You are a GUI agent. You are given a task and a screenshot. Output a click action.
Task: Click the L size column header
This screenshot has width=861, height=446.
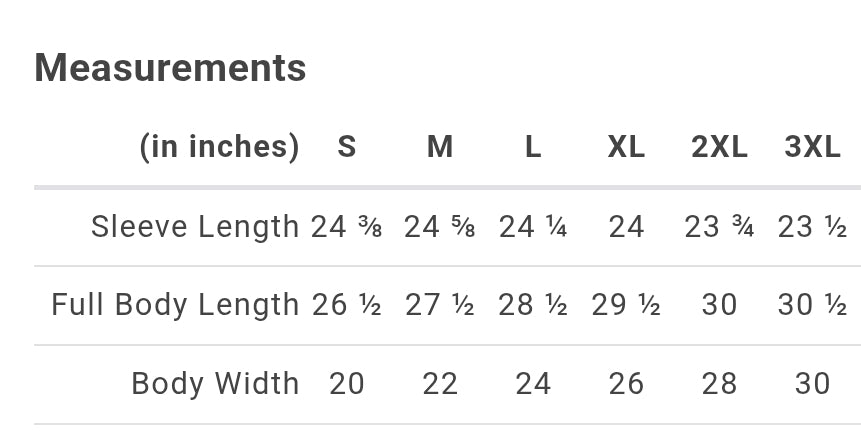(532, 147)
